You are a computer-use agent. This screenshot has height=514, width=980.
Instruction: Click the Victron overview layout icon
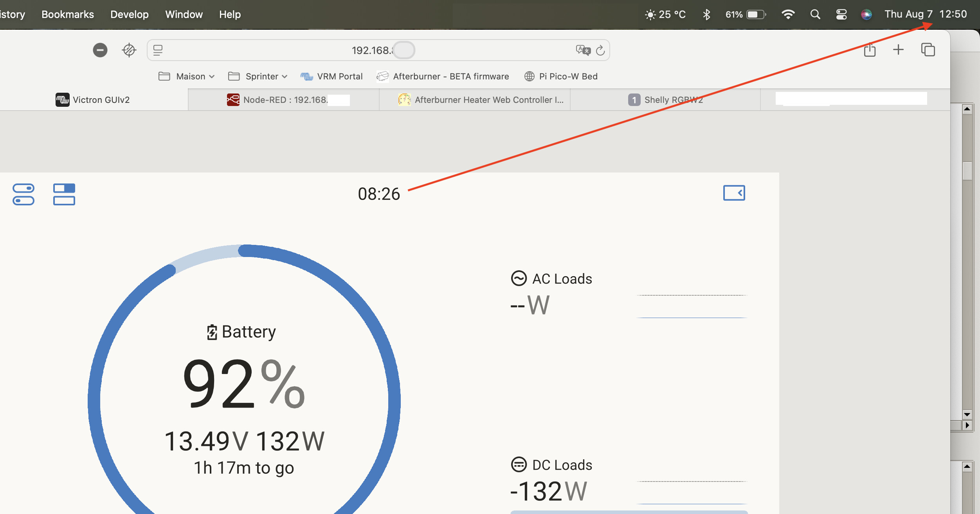point(64,194)
